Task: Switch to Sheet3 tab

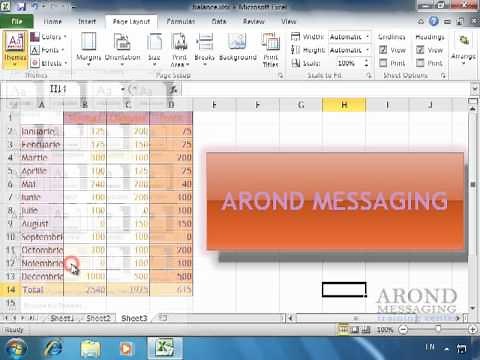Action: [x=134, y=318]
